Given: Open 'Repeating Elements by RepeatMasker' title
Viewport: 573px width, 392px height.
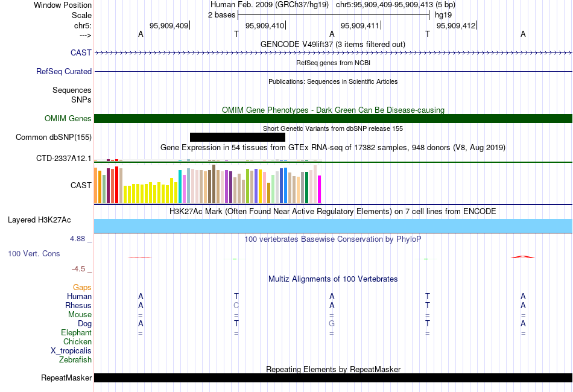Looking at the screenshot, I should tap(333, 369).
